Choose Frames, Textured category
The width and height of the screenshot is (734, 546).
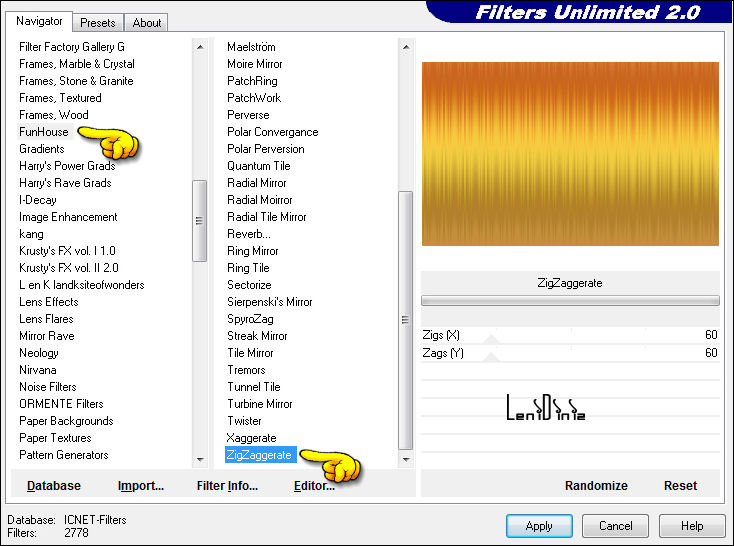(x=60, y=98)
